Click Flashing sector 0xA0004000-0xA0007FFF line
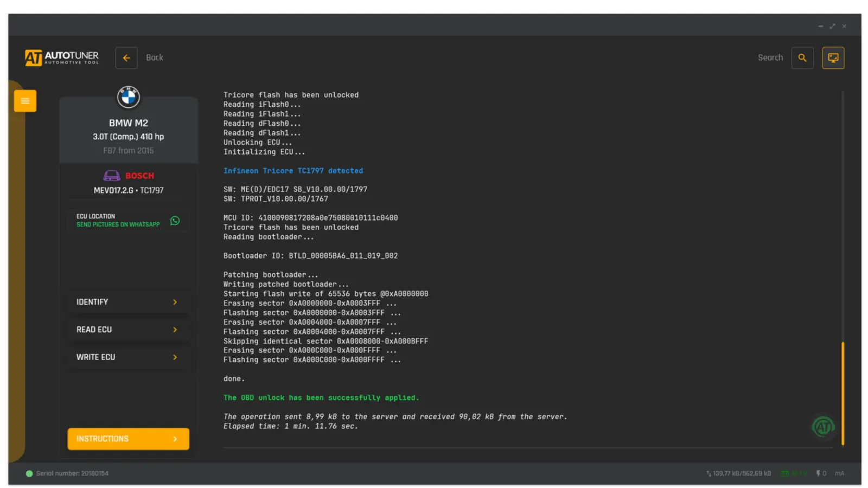The image size is (868, 488). (x=312, y=332)
